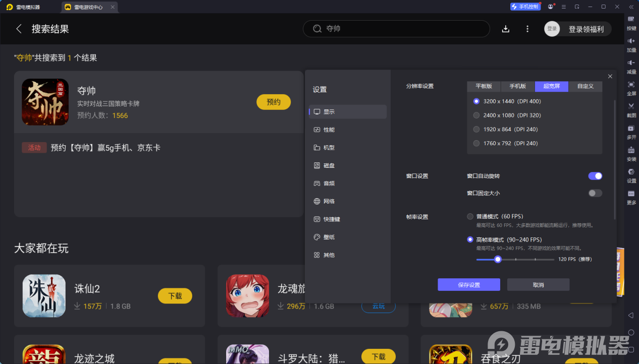This screenshot has height=364, width=639.
Task: Click the 夺帅 game icon thumbnail
Action: (x=45, y=102)
